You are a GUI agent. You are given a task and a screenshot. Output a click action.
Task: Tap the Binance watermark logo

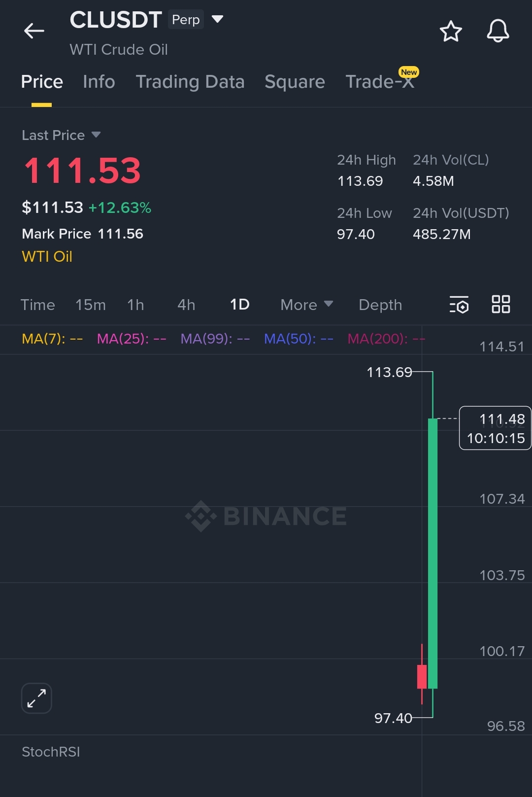(266, 516)
